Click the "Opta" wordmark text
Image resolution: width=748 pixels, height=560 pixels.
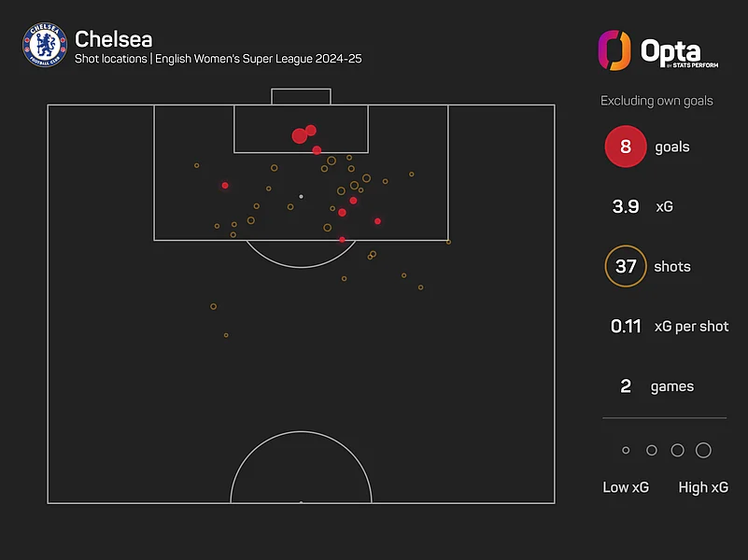tap(670, 50)
